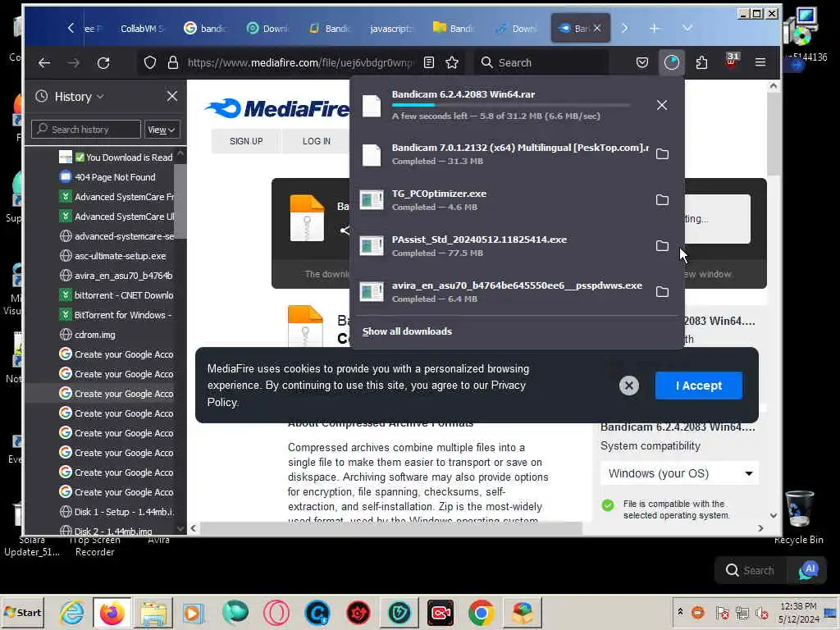Open containing folder for avira_en_asu70 download
This screenshot has height=630, width=840.
pyautogui.click(x=662, y=292)
